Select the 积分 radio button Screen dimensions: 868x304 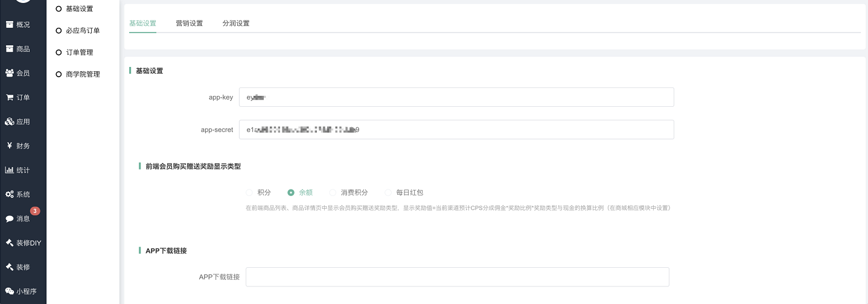pos(249,192)
